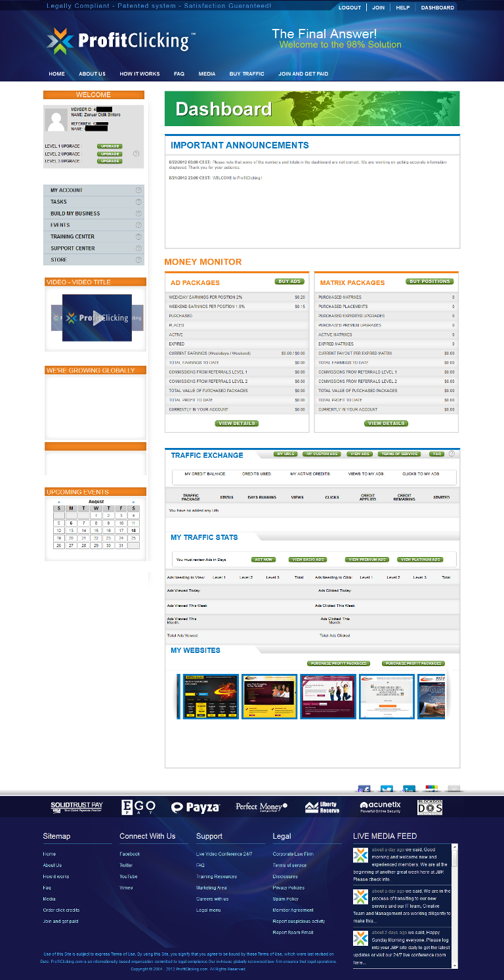Open help icon next to Store
The width and height of the screenshot is (504, 980).
(x=138, y=259)
